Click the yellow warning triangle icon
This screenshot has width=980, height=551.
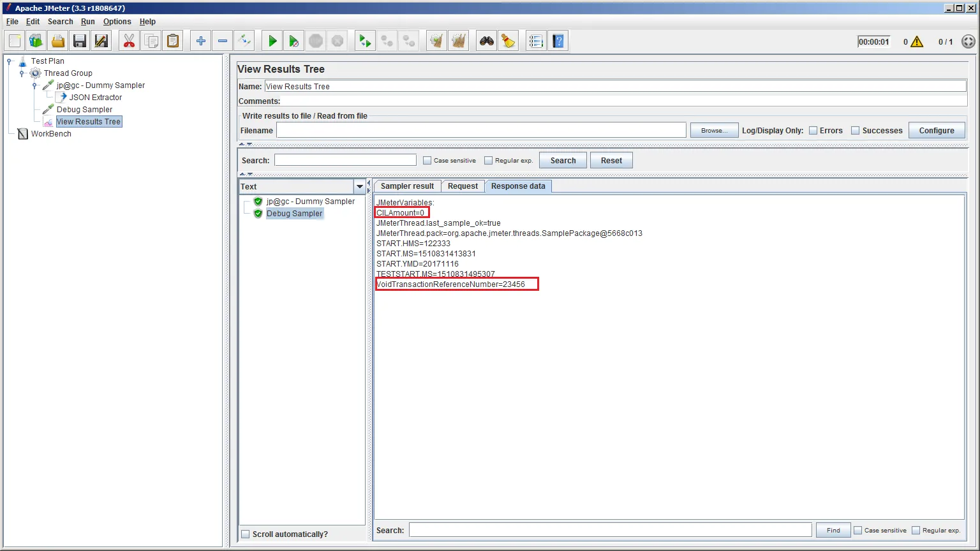point(917,42)
